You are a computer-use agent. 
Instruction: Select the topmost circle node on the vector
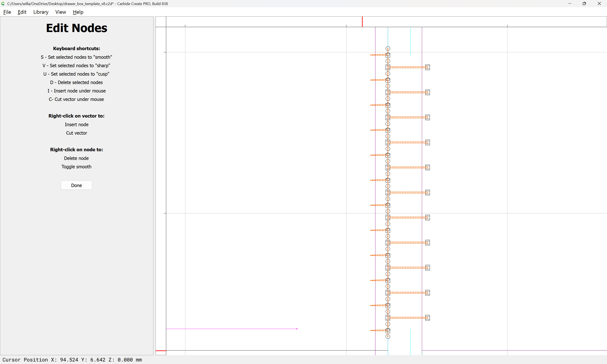388,49
